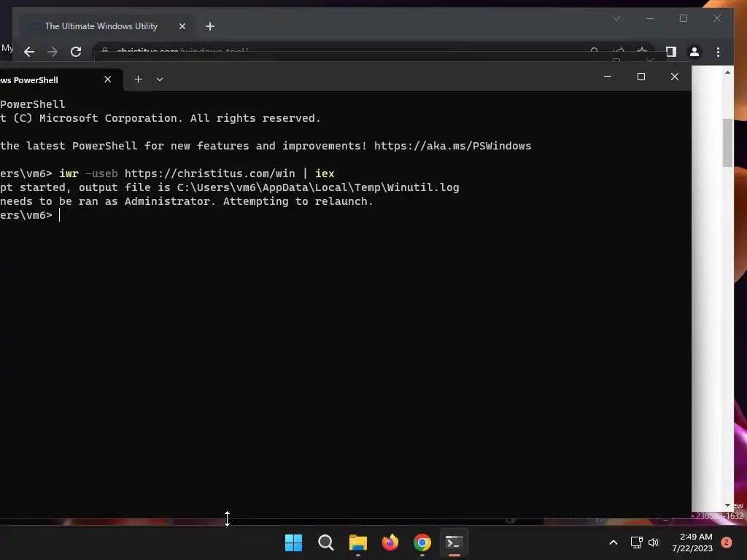Image resolution: width=747 pixels, height=560 pixels.
Task: Open a new Chrome tab
Action: click(210, 26)
